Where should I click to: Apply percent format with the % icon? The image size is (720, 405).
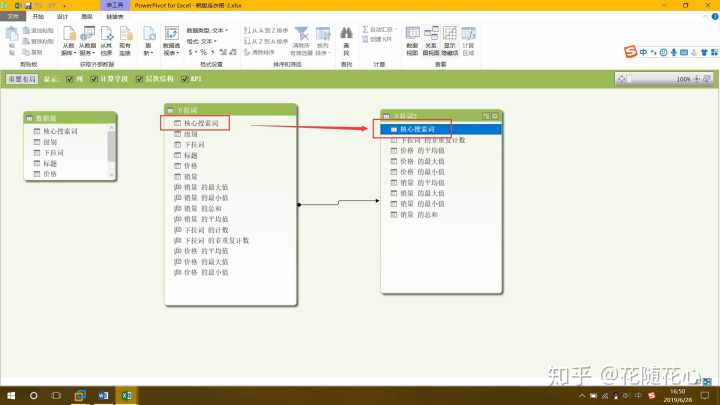[x=203, y=52]
